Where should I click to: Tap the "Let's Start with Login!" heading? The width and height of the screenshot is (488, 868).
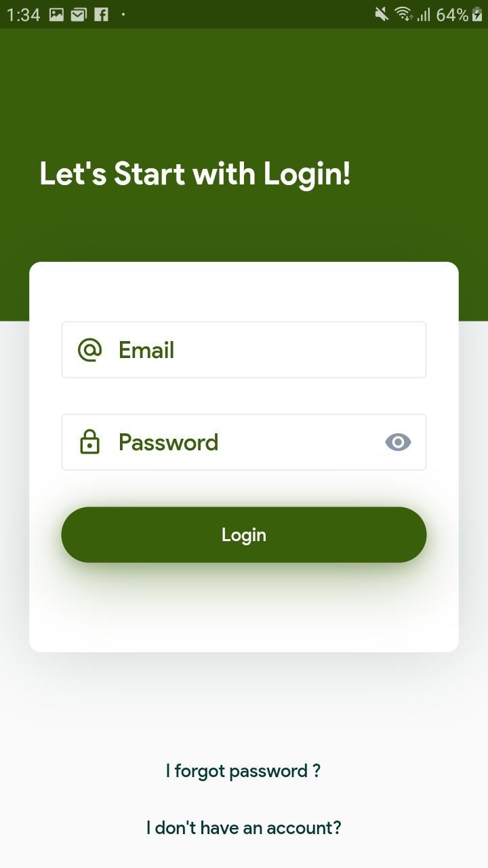coord(195,174)
